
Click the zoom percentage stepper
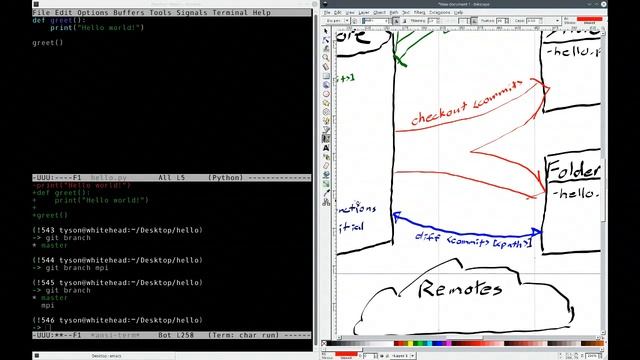(600, 356)
